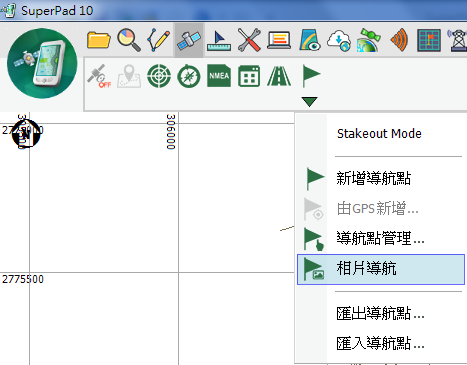The height and width of the screenshot is (365, 467).
Task: Click the laptop screen list icon
Action: pos(279,40)
